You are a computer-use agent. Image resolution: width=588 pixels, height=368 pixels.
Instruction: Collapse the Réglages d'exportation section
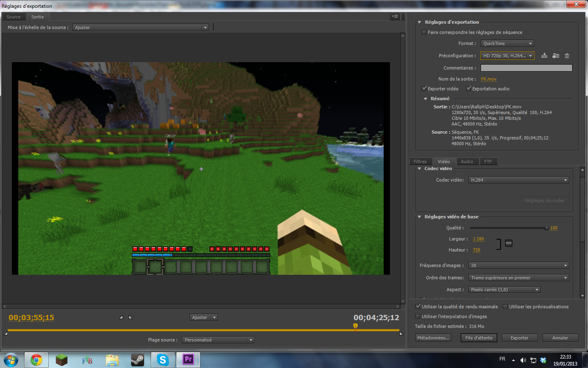(419, 22)
